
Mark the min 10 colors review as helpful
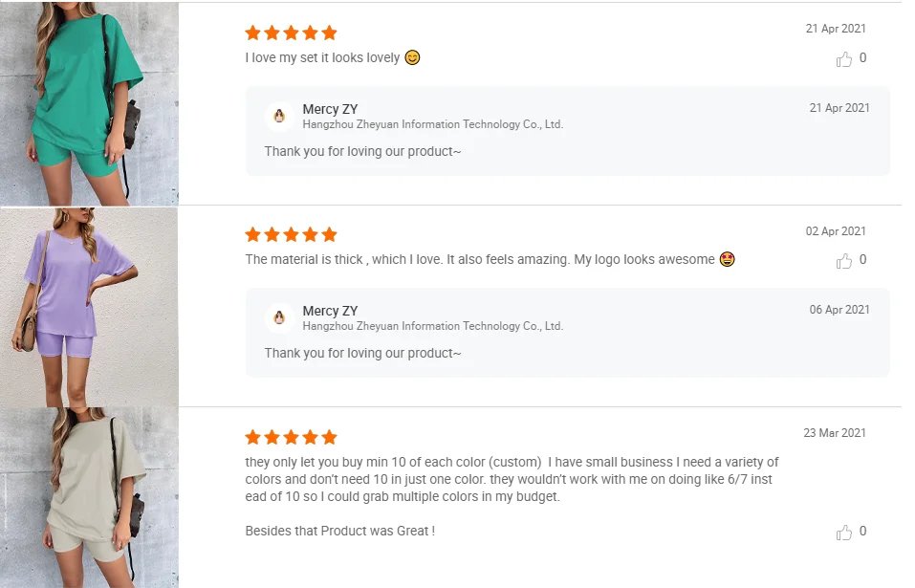843,533
